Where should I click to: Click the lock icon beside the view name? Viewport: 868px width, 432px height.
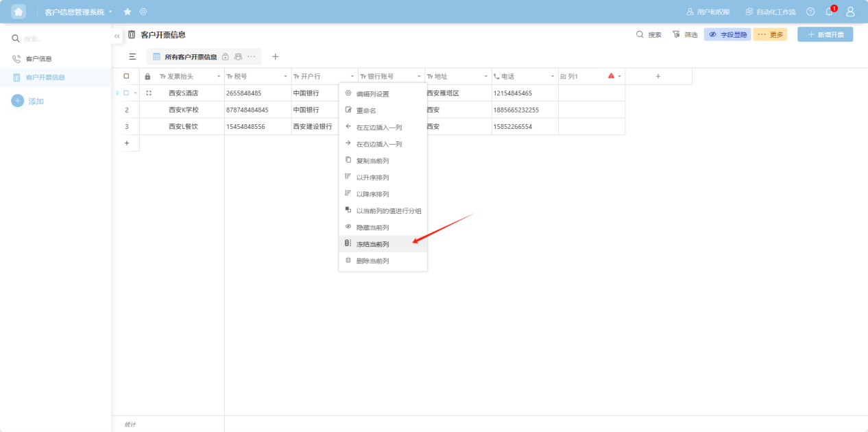pyautogui.click(x=226, y=57)
